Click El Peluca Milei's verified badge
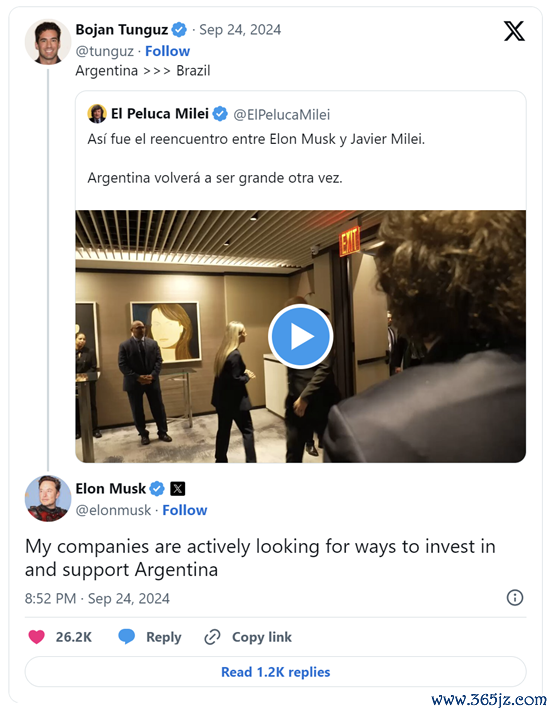 220,114
